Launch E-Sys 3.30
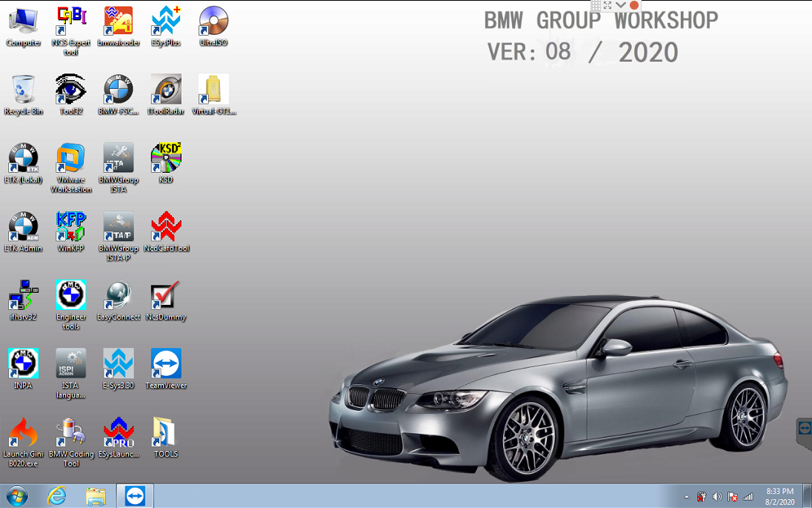Image resolution: width=812 pixels, height=508 pixels. pos(119,363)
